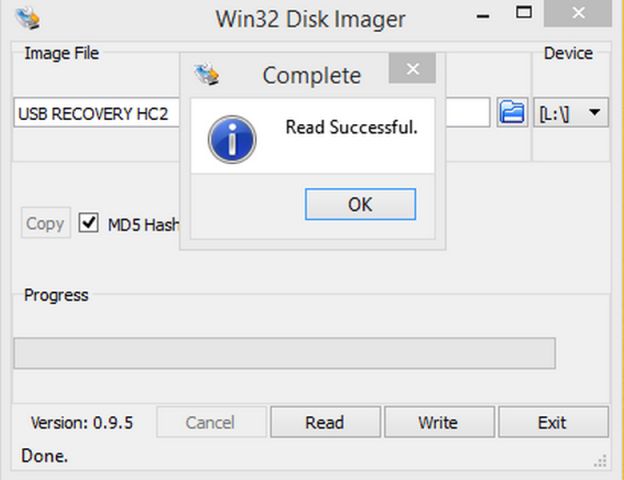Confirm with the OK button

[x=361, y=204]
